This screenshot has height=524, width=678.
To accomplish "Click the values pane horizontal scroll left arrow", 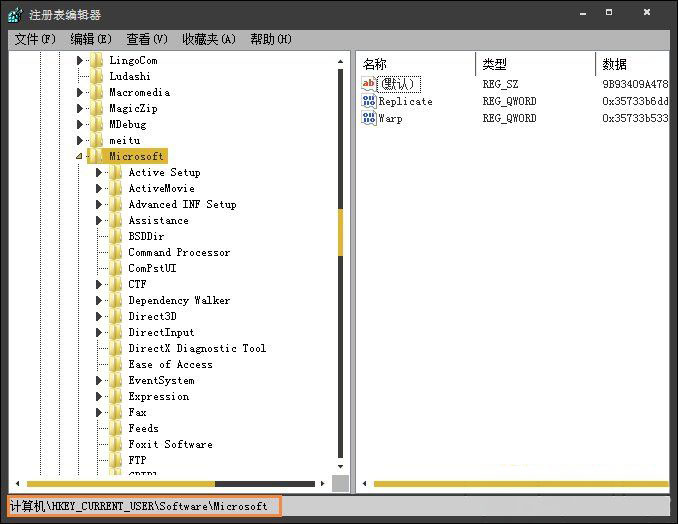I will click(x=365, y=484).
